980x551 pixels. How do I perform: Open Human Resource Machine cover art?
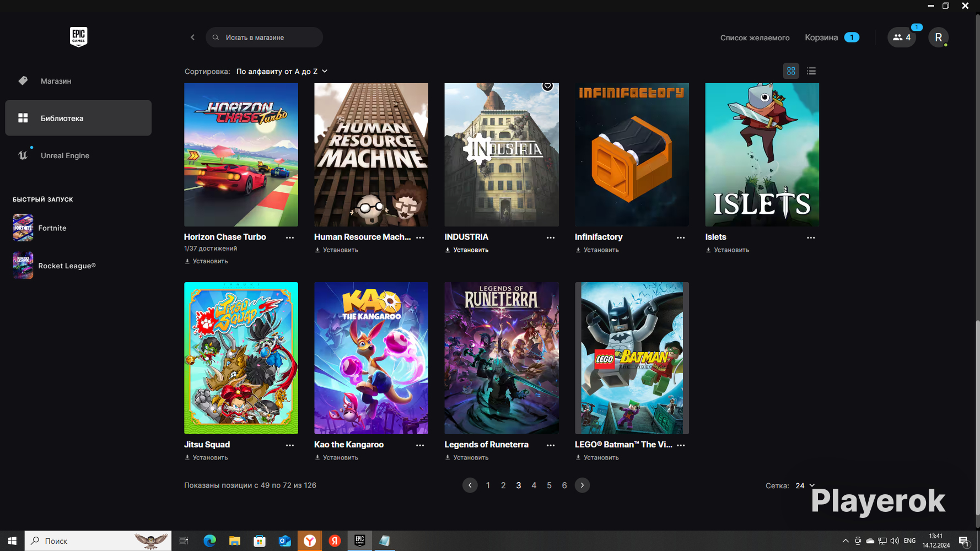point(371,155)
